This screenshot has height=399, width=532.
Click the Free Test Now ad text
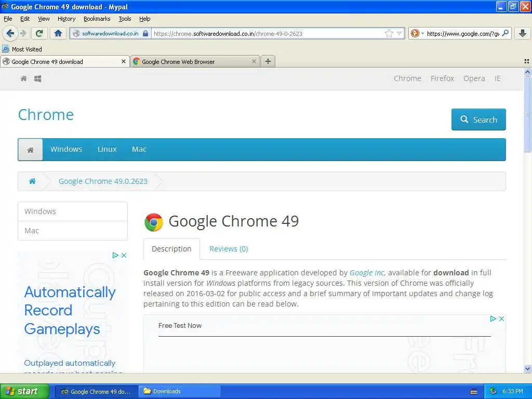(180, 325)
